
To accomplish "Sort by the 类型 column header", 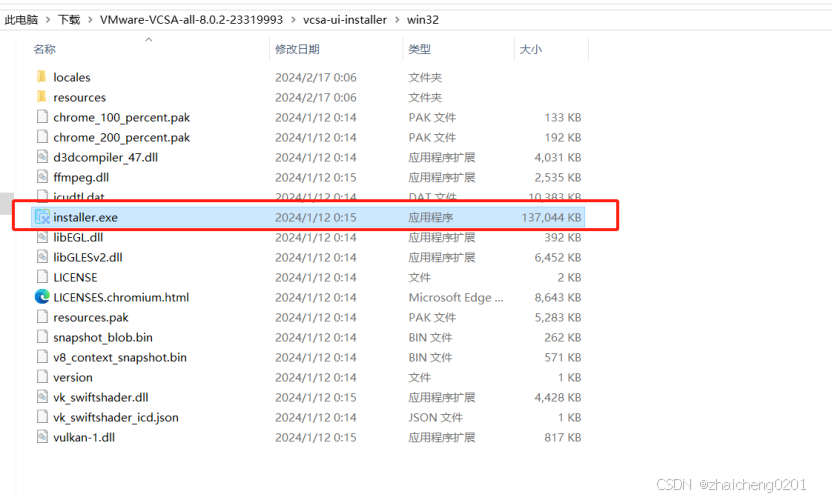I will (420, 49).
